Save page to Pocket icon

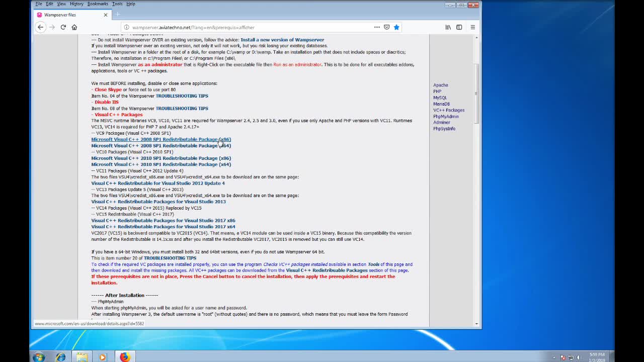pos(387,27)
